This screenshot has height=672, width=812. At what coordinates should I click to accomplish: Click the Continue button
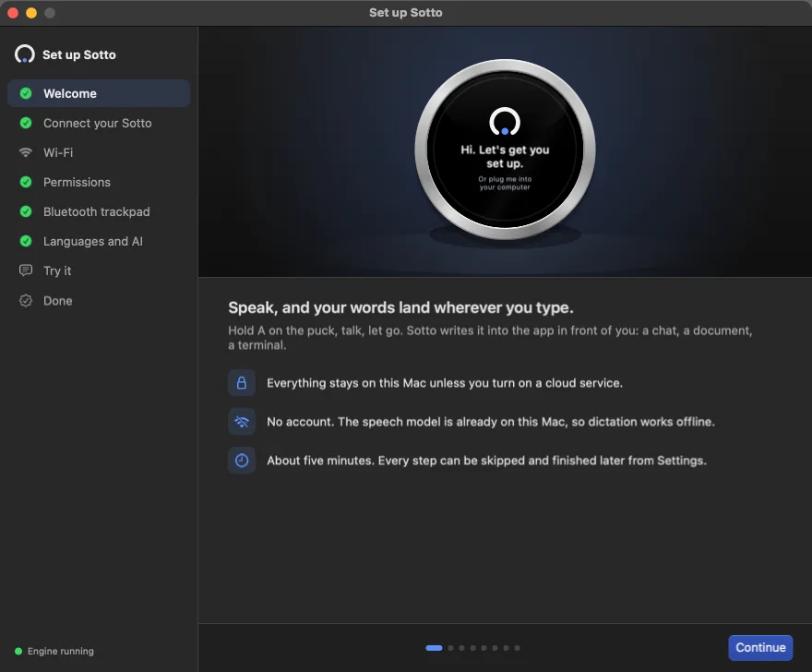760,648
